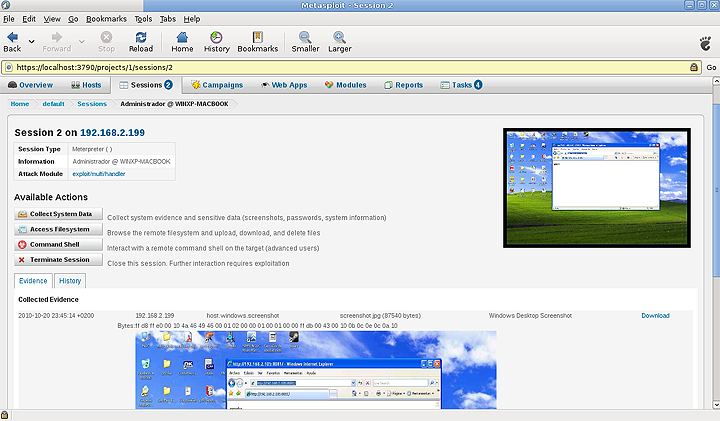This screenshot has height=421, width=720.
Task: Open the View menu
Action: [52, 19]
